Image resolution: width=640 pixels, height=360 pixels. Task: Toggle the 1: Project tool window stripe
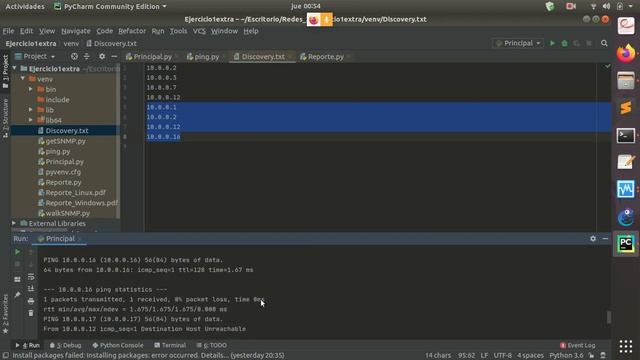5,72
